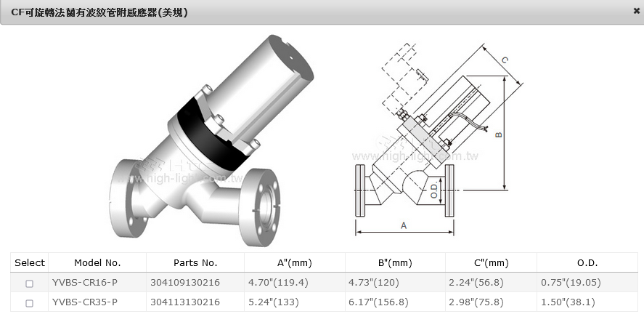This screenshot has width=644, height=314.
Task: Select model name YVBS-CR35-P
Action: [84, 302]
